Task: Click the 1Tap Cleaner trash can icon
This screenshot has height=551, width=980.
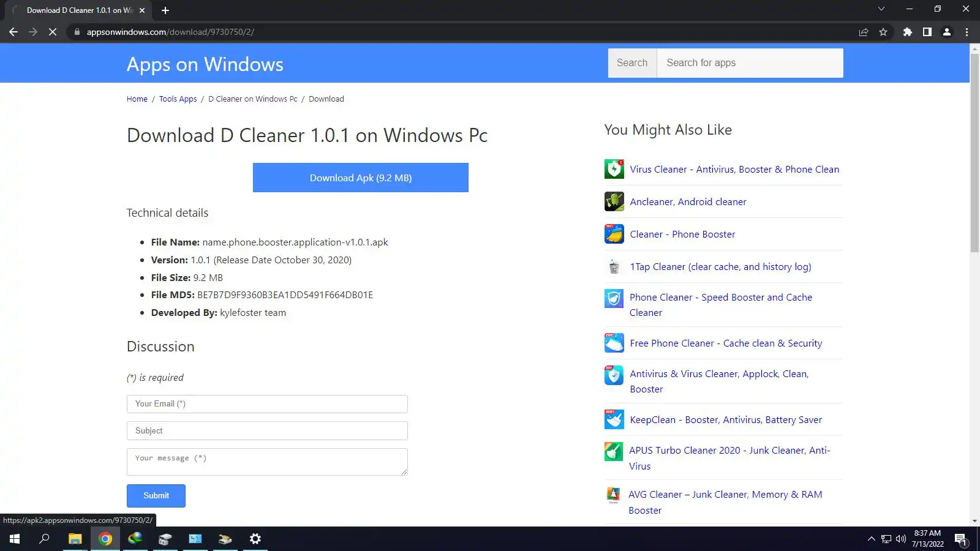Action: pos(614,266)
